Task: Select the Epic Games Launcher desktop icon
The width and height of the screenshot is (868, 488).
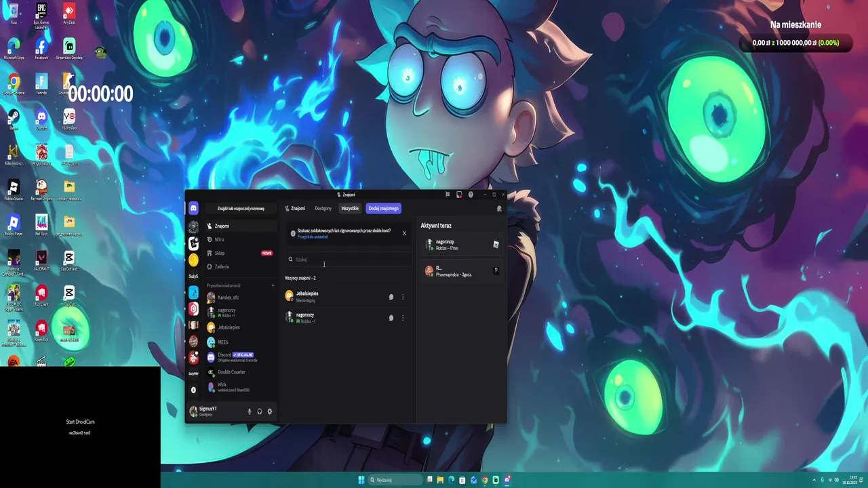Action: tap(41, 15)
